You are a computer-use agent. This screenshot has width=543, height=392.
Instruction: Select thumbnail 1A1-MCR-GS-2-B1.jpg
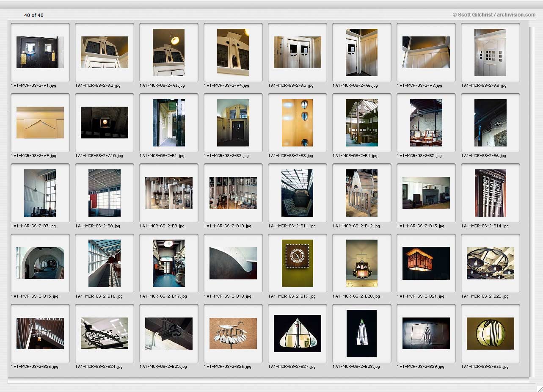click(169, 123)
